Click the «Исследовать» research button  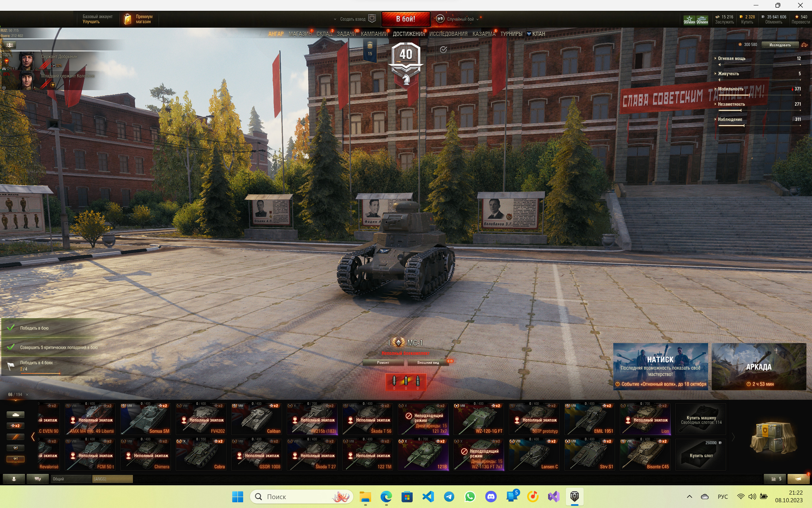tap(780, 45)
